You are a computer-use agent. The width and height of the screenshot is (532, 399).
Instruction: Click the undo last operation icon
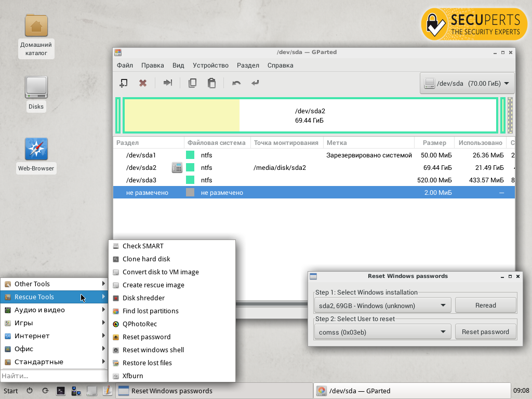[x=236, y=83]
